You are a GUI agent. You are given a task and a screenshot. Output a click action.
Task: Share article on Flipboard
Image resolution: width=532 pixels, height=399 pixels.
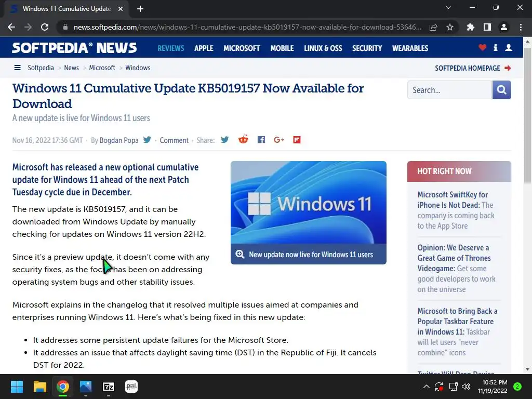(297, 140)
